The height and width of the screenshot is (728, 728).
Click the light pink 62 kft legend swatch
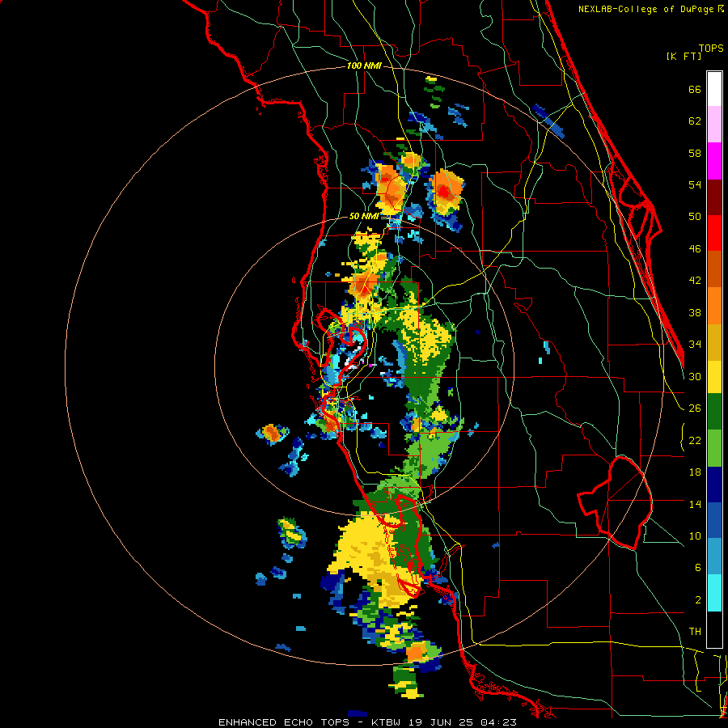click(714, 124)
